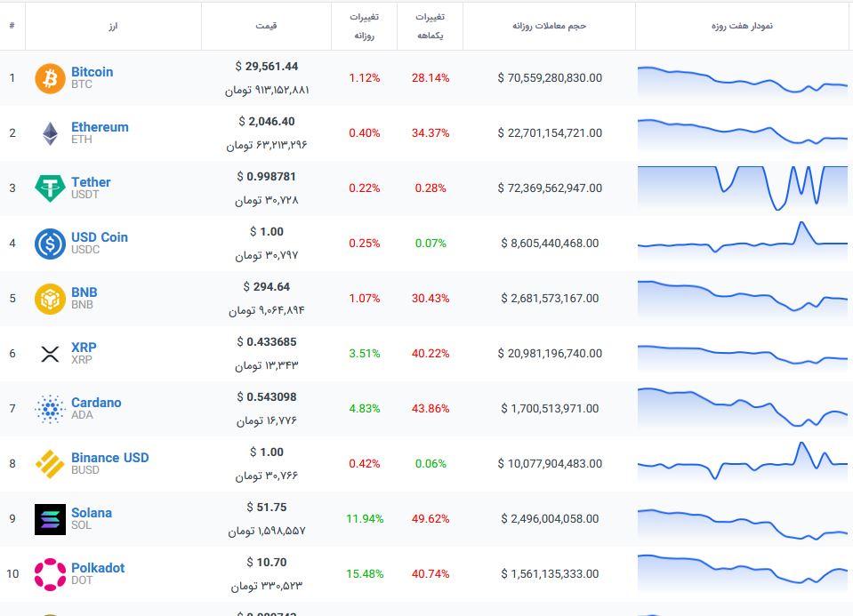
Task: Select Ethereum price $ 2,046.40
Action: pos(267,121)
